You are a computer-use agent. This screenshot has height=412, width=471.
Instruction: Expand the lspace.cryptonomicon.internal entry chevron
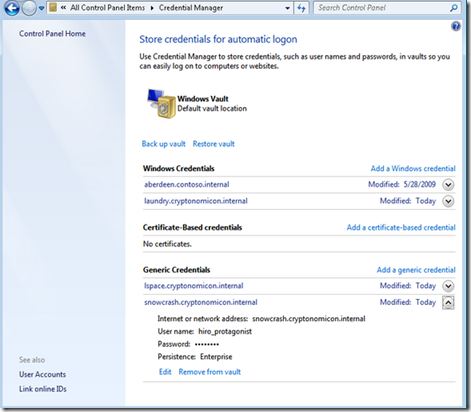click(x=448, y=286)
